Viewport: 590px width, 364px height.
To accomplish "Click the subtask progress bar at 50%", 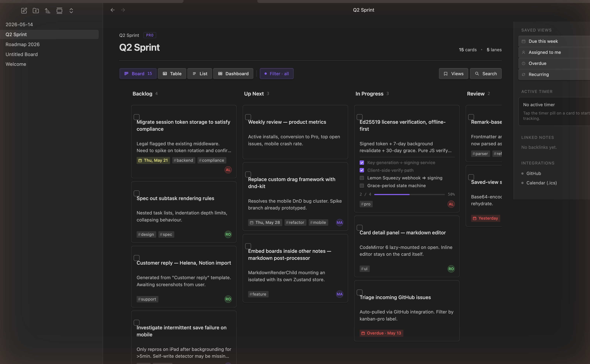I will [x=409, y=194].
